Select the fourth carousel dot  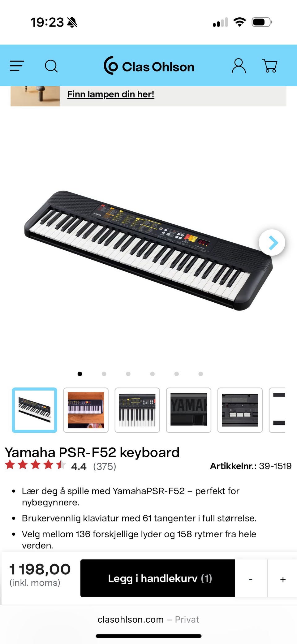(152, 374)
